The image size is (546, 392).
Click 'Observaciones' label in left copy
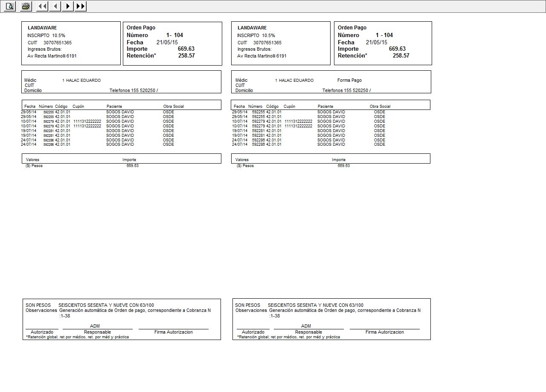point(41,310)
